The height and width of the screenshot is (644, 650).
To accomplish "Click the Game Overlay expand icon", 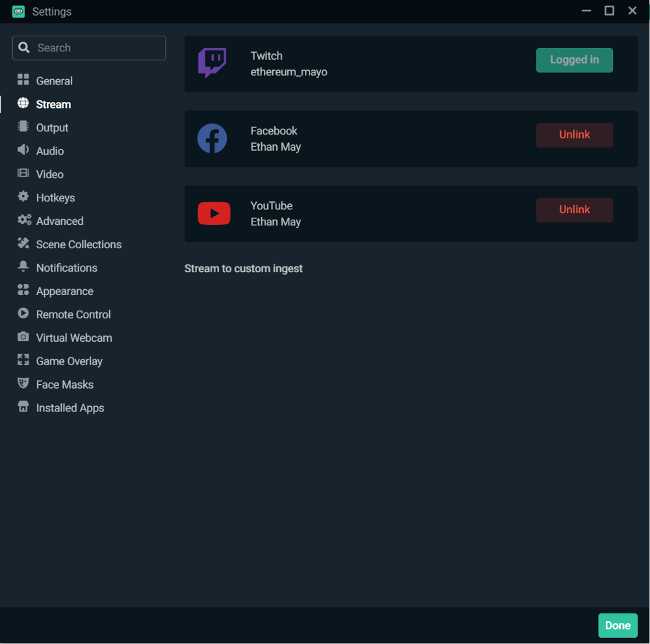I will pyautogui.click(x=23, y=360).
